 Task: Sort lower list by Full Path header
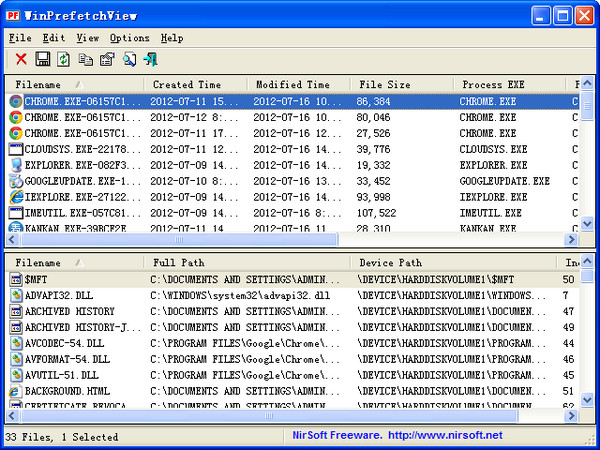tap(180, 263)
